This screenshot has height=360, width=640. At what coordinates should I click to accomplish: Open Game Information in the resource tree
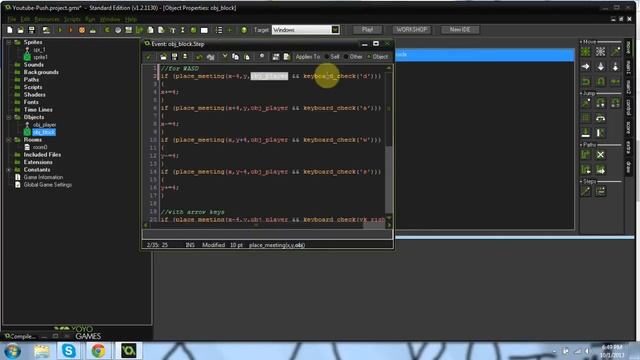click(43, 178)
